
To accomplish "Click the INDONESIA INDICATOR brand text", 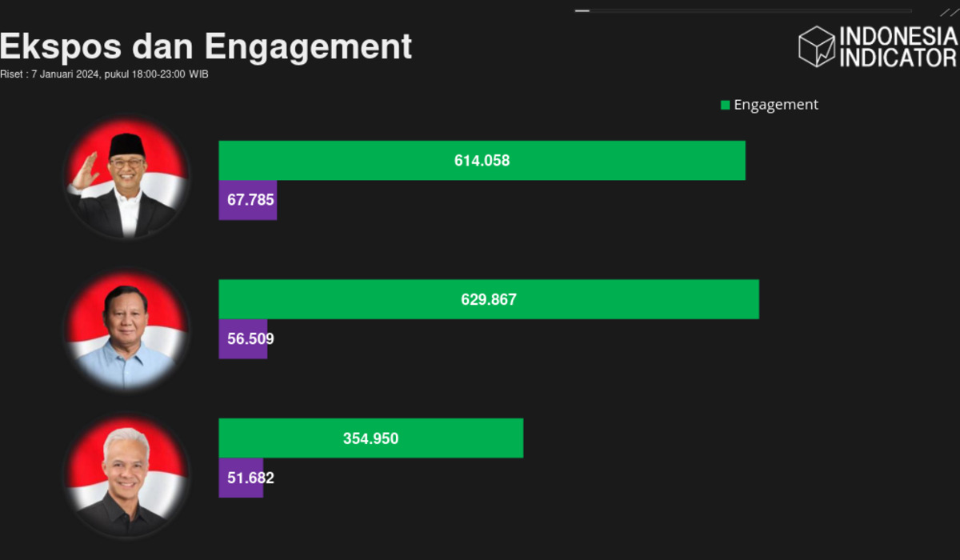I will pos(898,47).
